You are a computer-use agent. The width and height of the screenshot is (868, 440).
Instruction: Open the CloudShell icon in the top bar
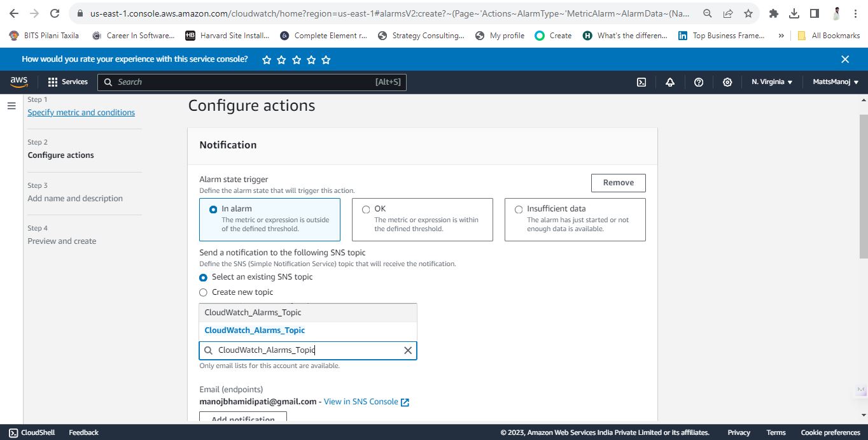pos(641,82)
